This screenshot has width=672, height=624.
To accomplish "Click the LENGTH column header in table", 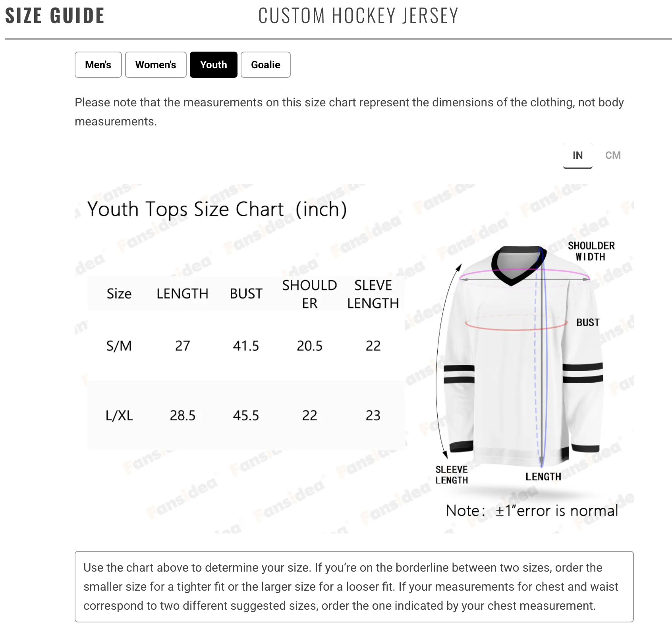I will pyautogui.click(x=182, y=294).
